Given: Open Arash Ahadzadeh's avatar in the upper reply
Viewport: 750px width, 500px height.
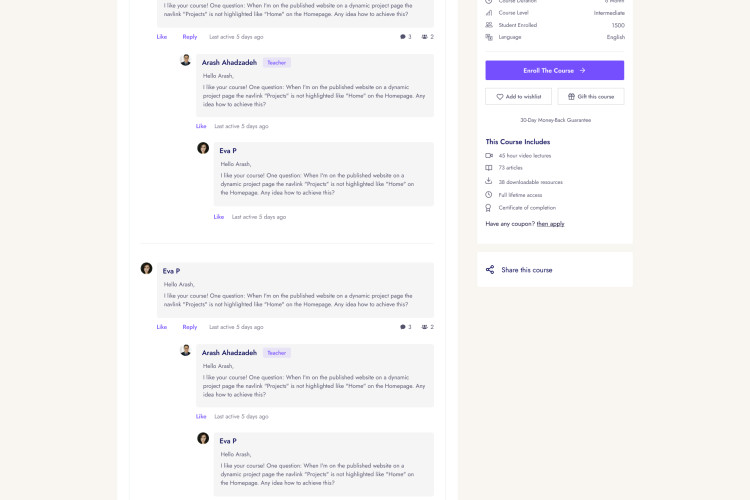Looking at the screenshot, I should 185,60.
